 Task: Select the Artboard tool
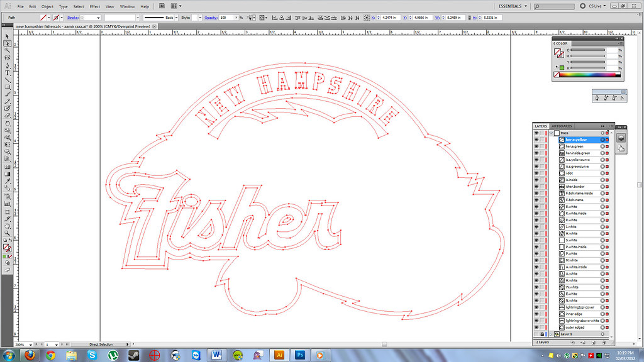[7, 212]
